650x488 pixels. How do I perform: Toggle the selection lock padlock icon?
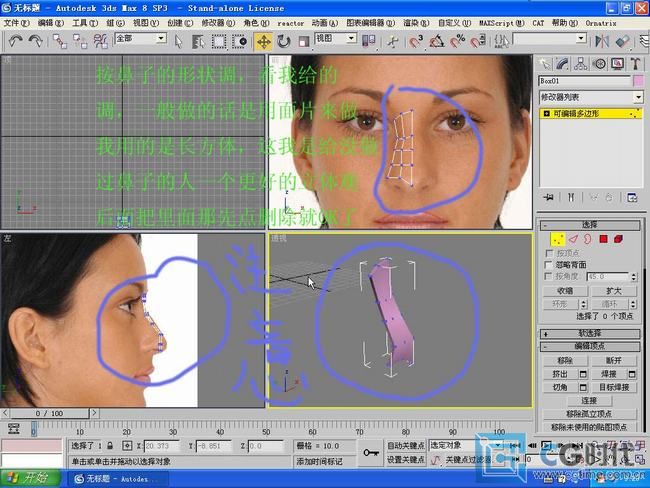pyautogui.click(x=110, y=446)
